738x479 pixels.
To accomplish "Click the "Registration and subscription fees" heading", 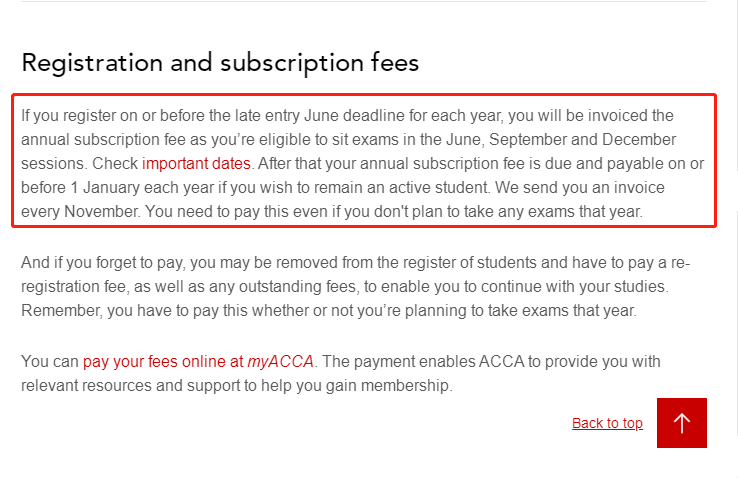I will click(220, 63).
